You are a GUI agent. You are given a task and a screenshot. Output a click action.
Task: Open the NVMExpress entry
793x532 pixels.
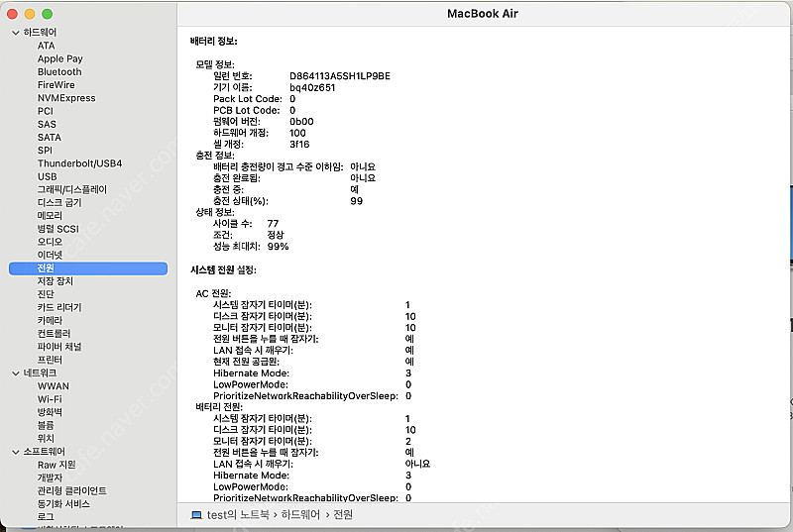pos(66,98)
